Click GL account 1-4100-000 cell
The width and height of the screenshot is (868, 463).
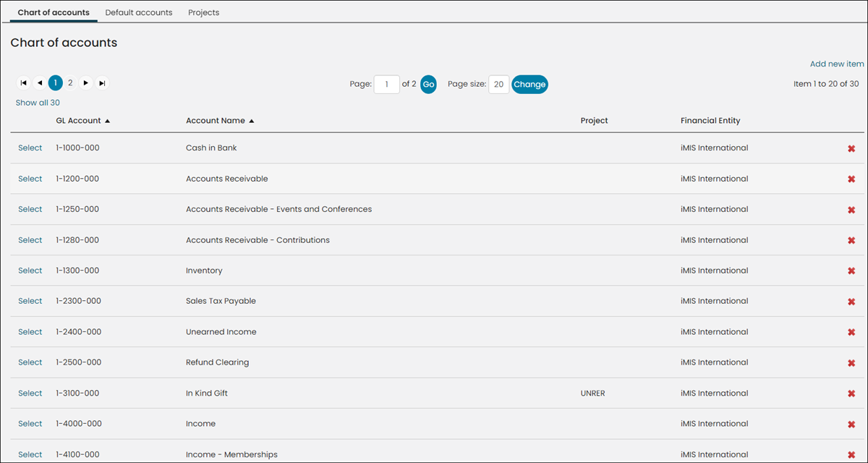(77, 454)
